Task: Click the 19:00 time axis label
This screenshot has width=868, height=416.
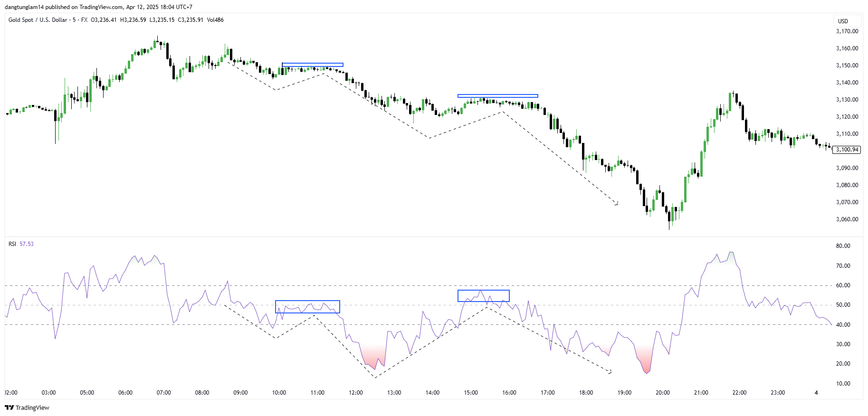Action: coord(624,393)
